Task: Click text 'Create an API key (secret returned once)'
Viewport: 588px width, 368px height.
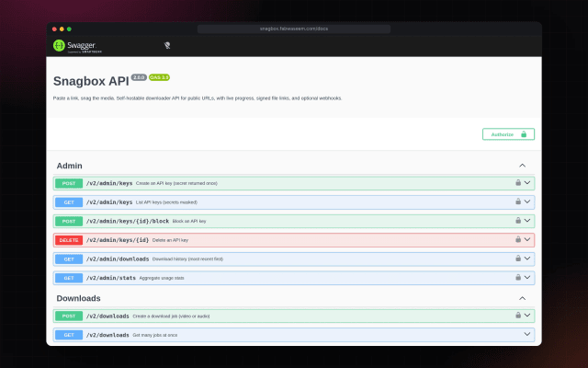Action: pyautogui.click(x=176, y=183)
